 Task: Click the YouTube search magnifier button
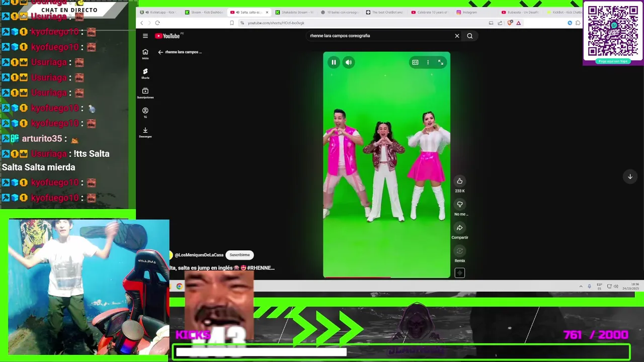[470, 36]
